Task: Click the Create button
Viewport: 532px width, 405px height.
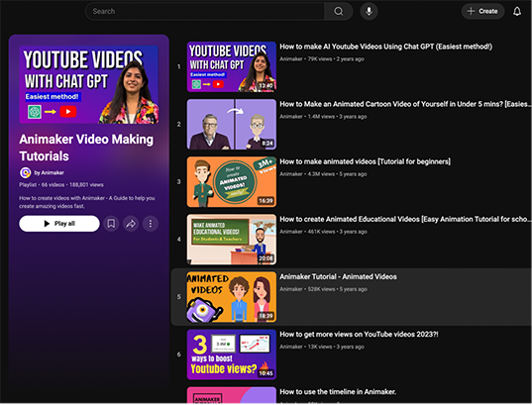Action: click(482, 11)
